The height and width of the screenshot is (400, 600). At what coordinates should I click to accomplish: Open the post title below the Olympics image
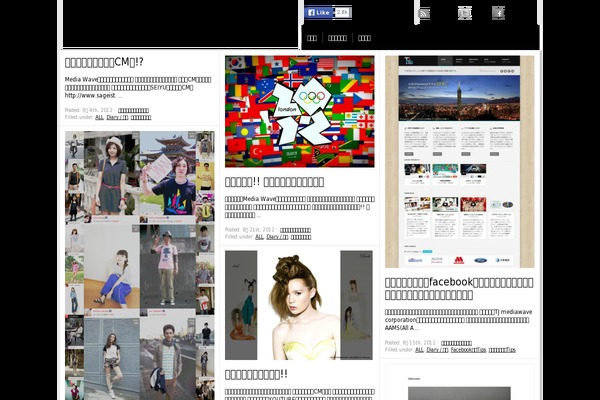(274, 182)
